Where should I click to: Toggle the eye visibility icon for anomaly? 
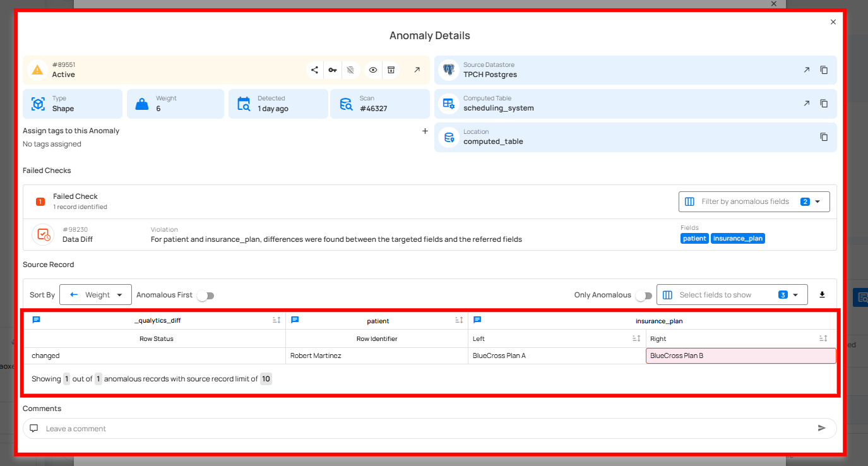[x=373, y=70]
